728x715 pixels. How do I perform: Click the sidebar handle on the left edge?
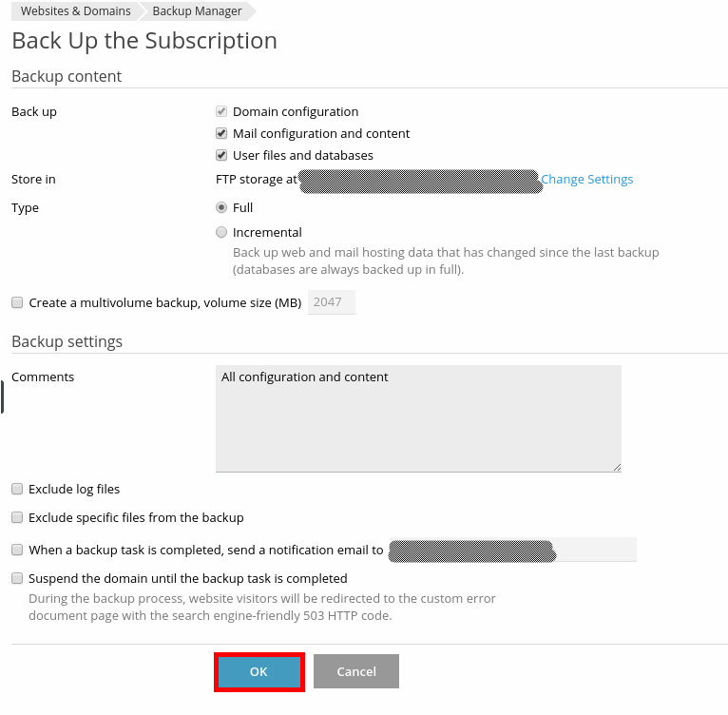2,396
